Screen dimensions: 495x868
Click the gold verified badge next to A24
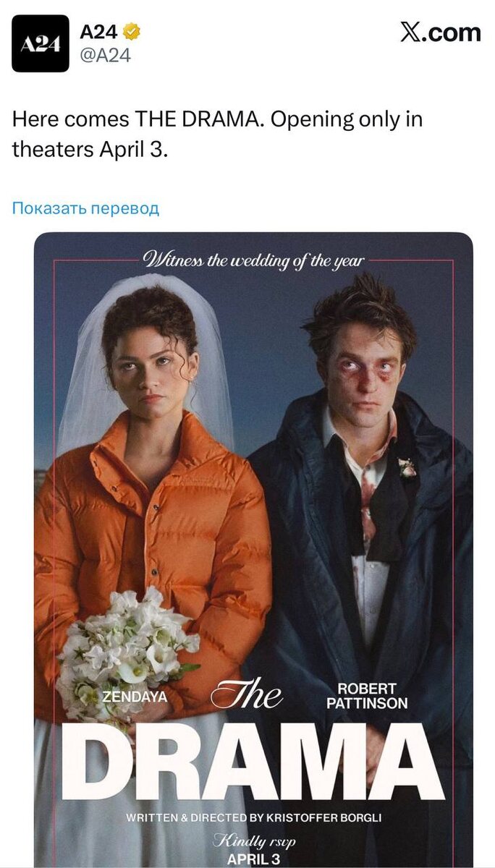(x=132, y=32)
